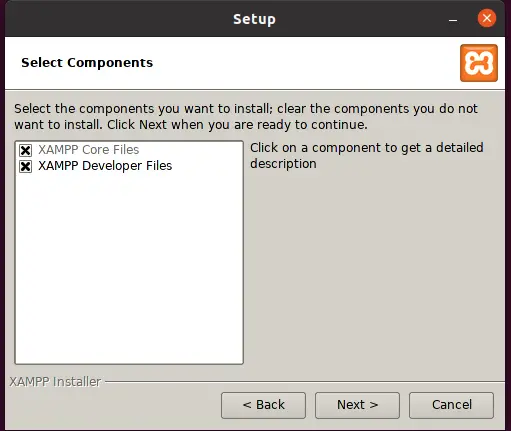
Task: Select the XAMPP Developer Files label text
Action: click(105, 166)
